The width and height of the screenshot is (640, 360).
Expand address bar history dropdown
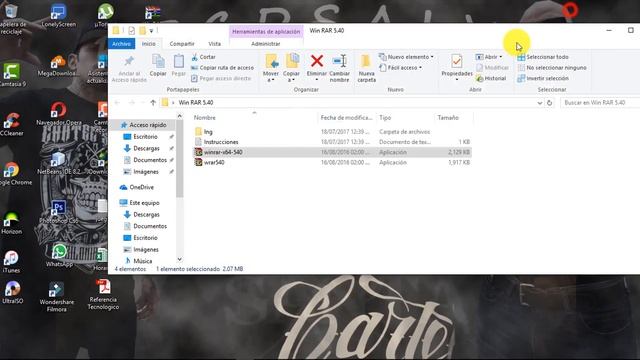(x=540, y=103)
